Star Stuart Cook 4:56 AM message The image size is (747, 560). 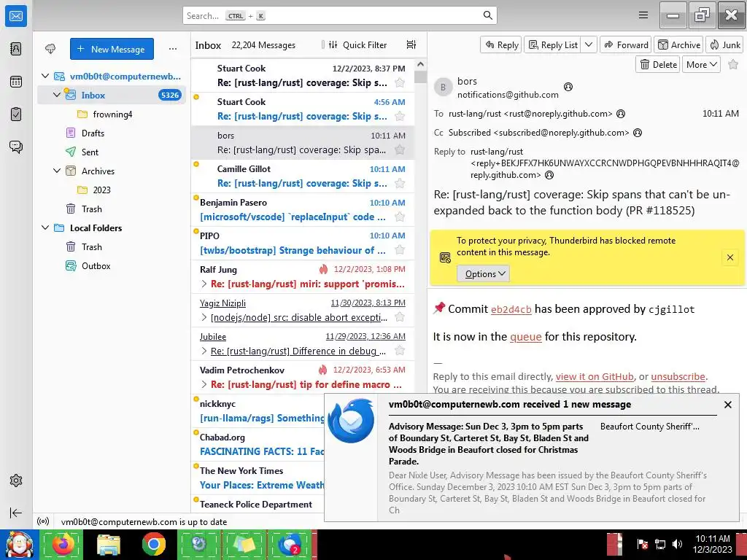400,116
